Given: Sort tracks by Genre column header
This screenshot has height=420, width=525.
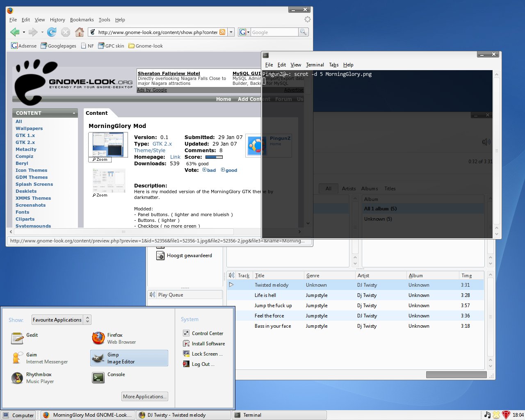Looking at the screenshot, I should tap(329, 276).
